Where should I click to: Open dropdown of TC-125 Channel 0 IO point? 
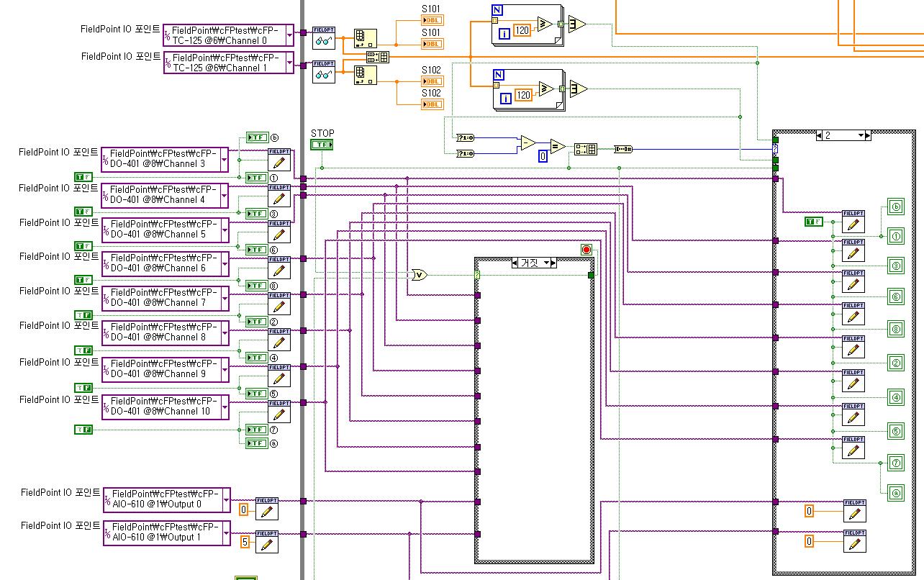(x=289, y=35)
